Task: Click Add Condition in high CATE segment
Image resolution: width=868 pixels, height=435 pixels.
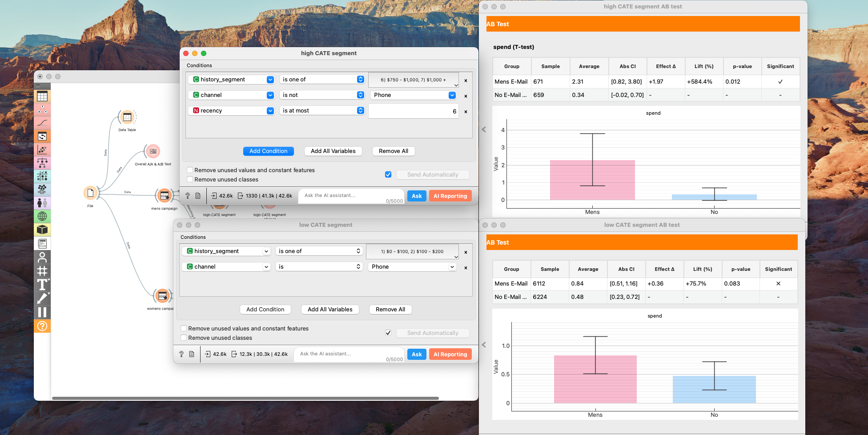Action: tap(268, 151)
